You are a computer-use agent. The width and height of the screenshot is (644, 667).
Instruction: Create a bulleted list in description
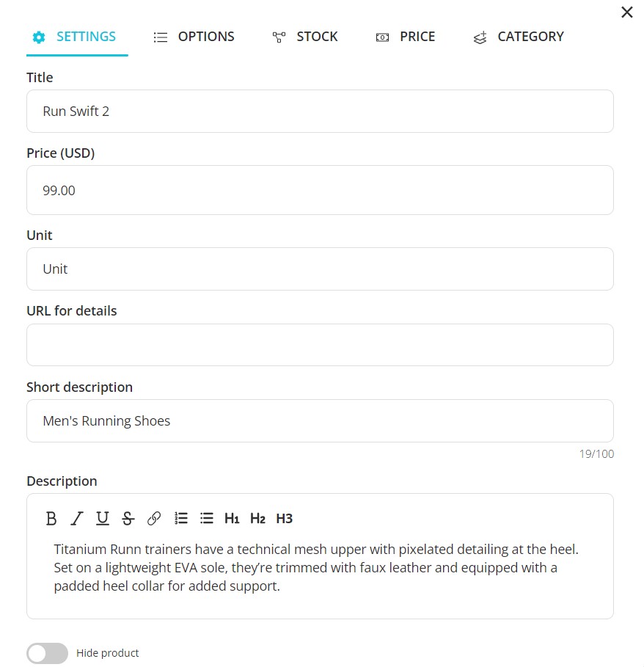(x=207, y=519)
